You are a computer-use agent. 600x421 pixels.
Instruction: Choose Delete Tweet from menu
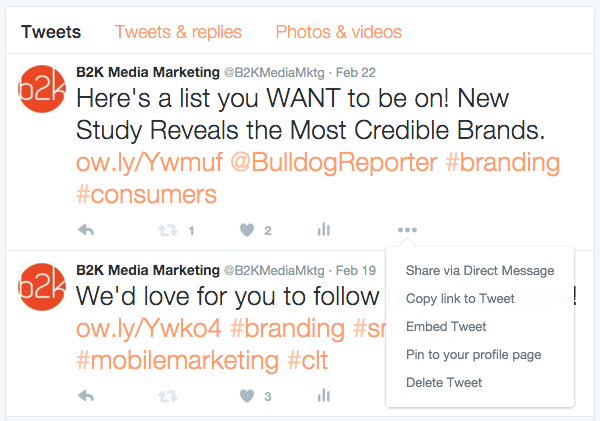[444, 382]
